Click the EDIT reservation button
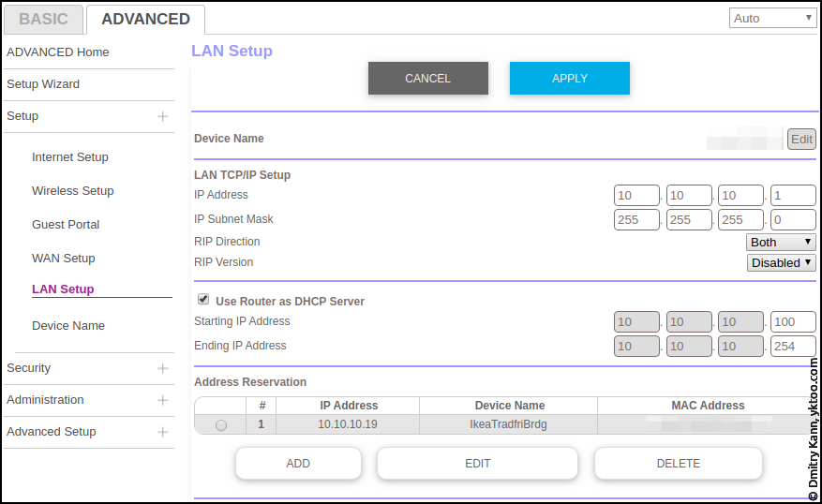This screenshot has width=822, height=504. [x=478, y=464]
